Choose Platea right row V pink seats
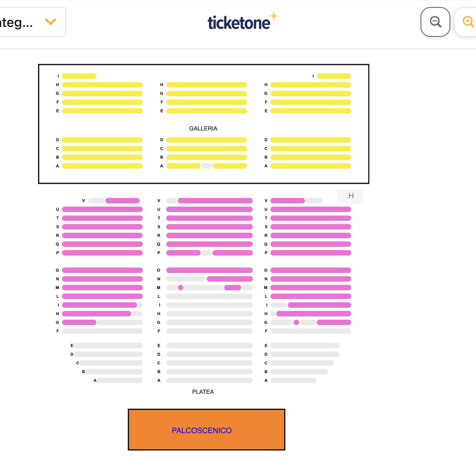 click(x=288, y=201)
